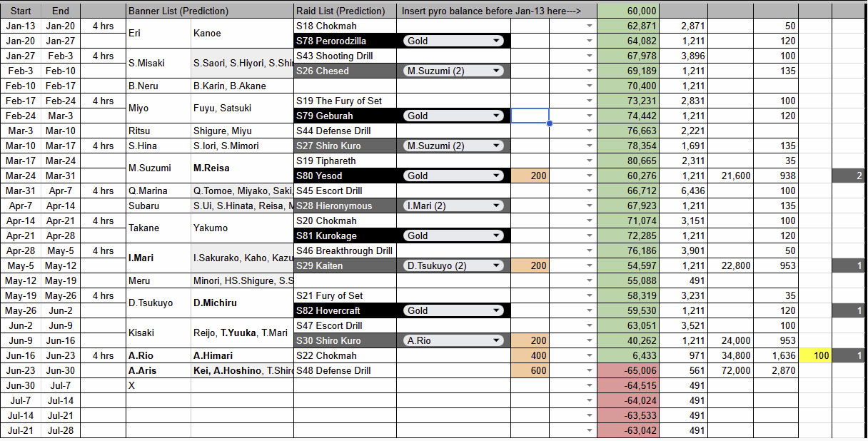
Task: Open the Gold dropdown for S80 Yesod
Action: 453,176
